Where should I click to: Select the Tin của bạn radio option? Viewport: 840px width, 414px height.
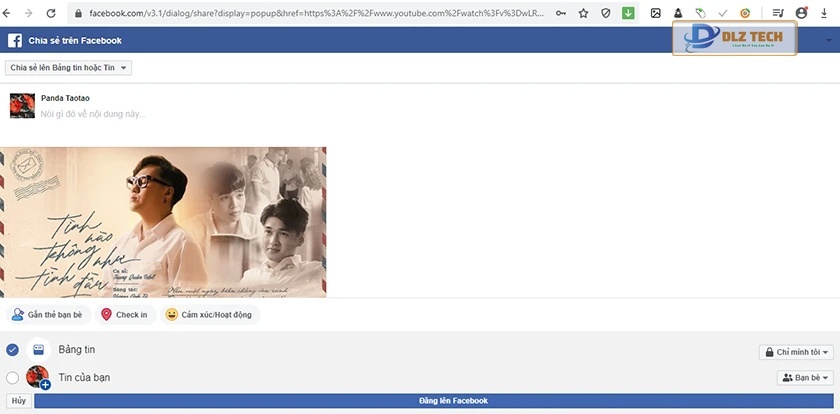click(x=12, y=378)
